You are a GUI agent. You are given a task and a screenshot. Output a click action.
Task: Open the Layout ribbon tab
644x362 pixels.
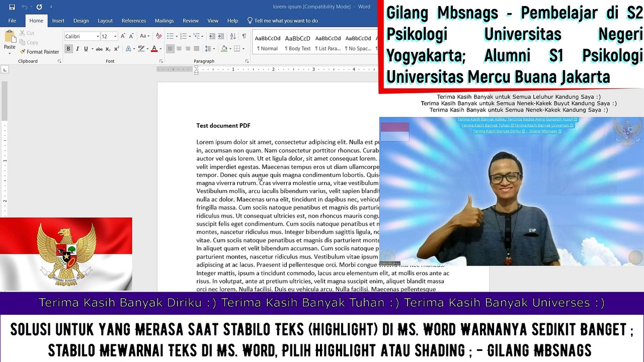(x=105, y=21)
